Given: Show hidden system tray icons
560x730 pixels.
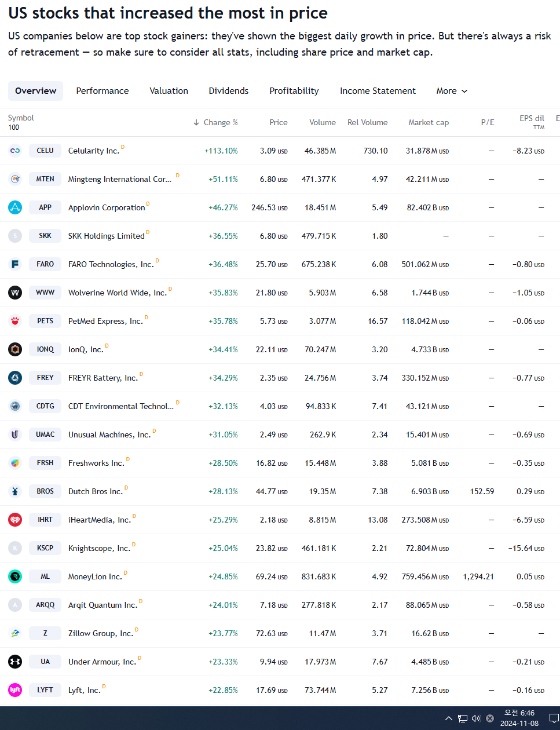Looking at the screenshot, I should pyautogui.click(x=448, y=718).
